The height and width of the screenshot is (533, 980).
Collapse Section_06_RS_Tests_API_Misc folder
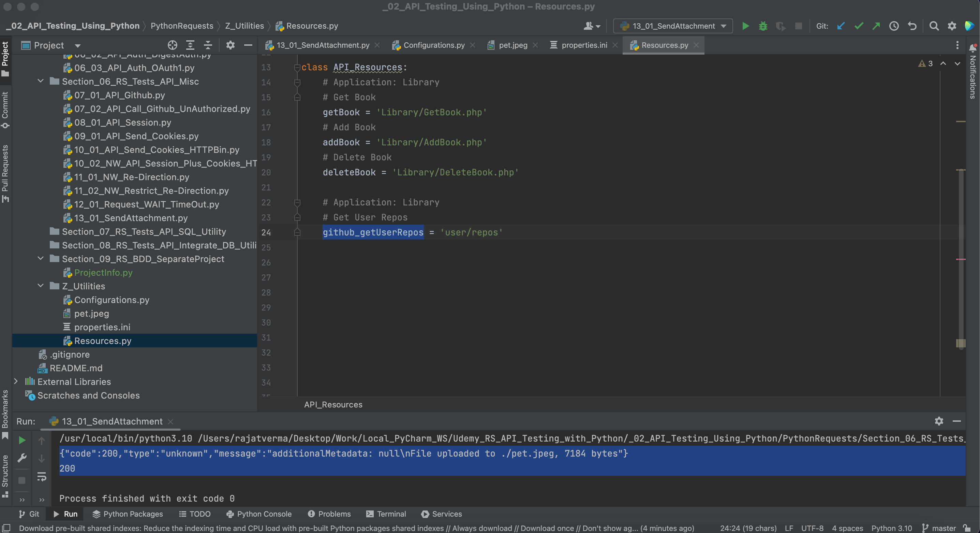41,81
